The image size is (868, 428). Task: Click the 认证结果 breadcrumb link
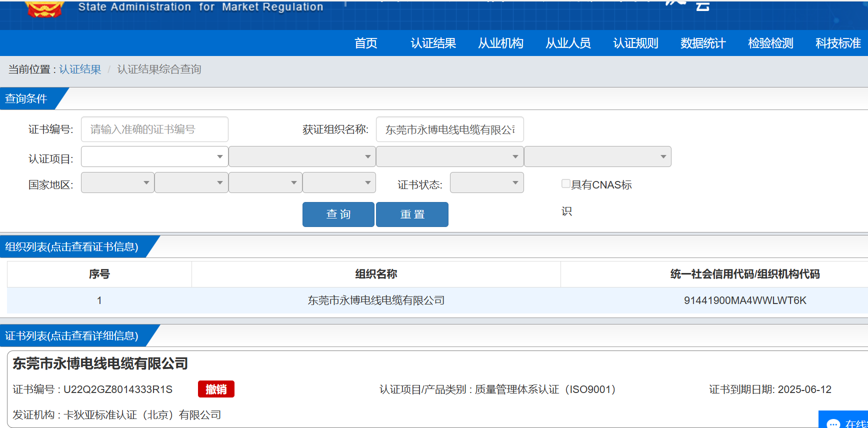point(80,69)
